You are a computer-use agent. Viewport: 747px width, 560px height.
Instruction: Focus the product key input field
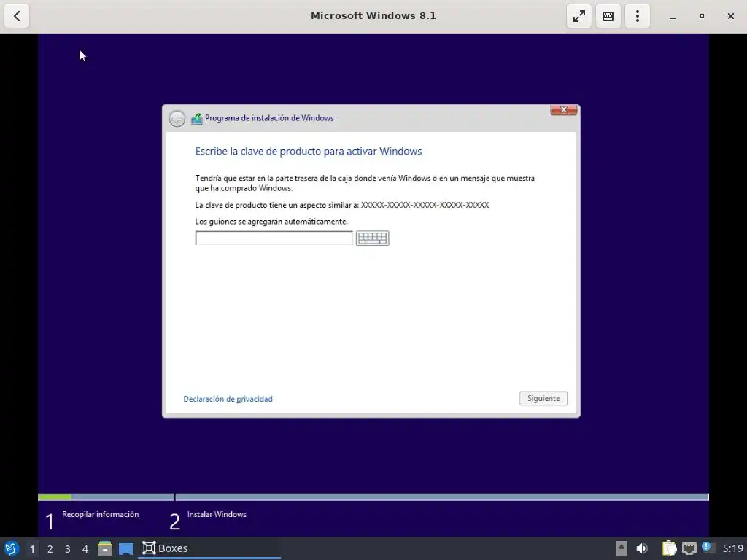[274, 238]
